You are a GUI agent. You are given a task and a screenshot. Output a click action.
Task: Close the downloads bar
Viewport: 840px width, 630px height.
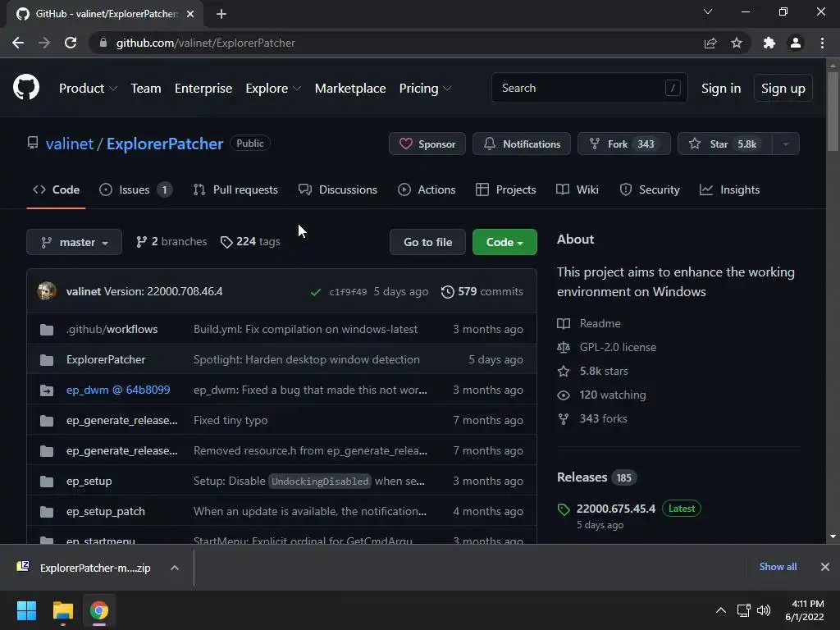point(825,567)
